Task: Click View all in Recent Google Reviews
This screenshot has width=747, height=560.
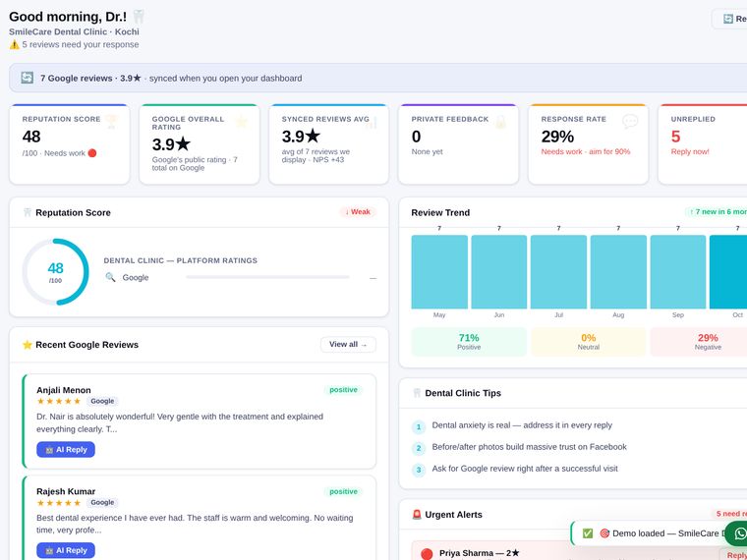Action: (x=348, y=344)
